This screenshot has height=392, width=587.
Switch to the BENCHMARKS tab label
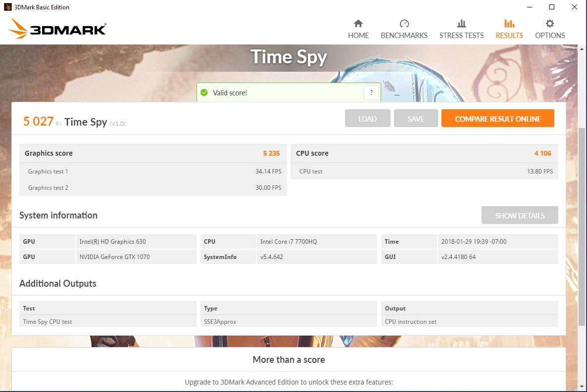404,36
